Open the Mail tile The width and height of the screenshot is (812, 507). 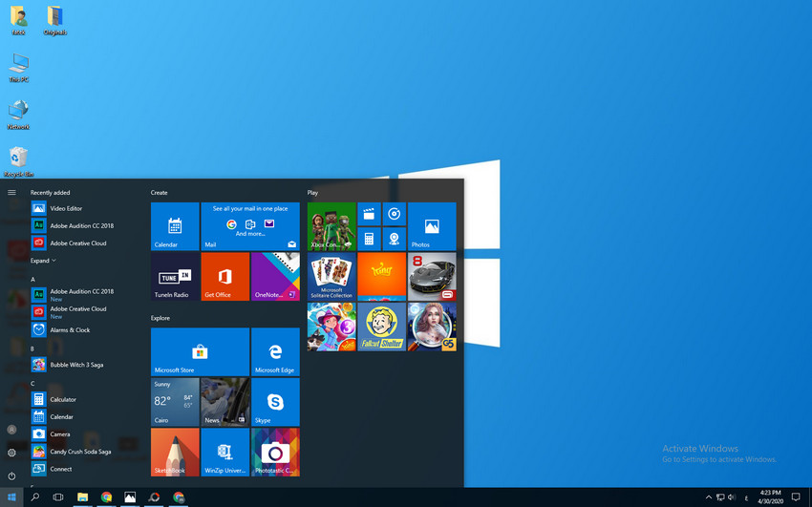(250, 226)
